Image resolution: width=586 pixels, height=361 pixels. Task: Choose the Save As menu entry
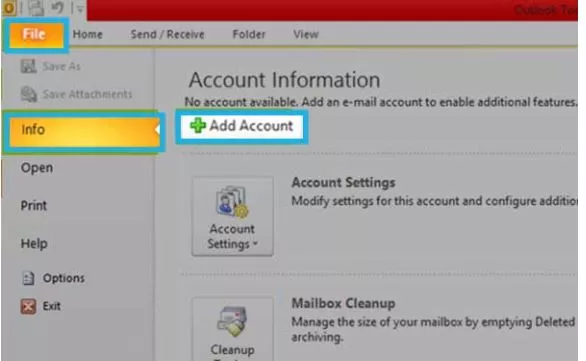pos(62,67)
